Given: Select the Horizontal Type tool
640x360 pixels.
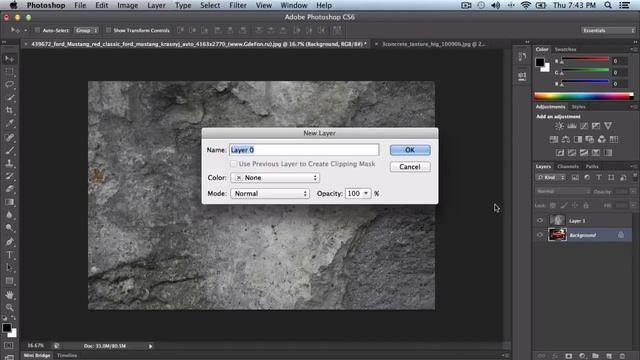Looking at the screenshot, I should pos(9,255).
